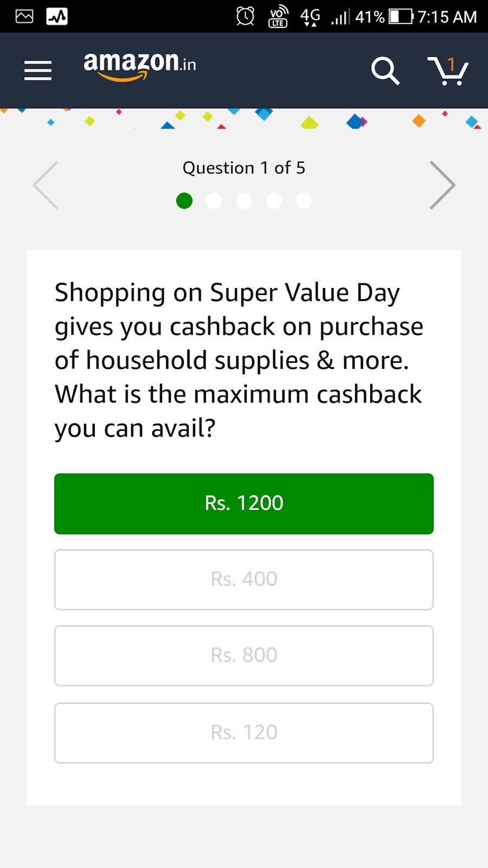The height and width of the screenshot is (868, 488).
Task: Jump to the second question dot
Action: point(214,201)
